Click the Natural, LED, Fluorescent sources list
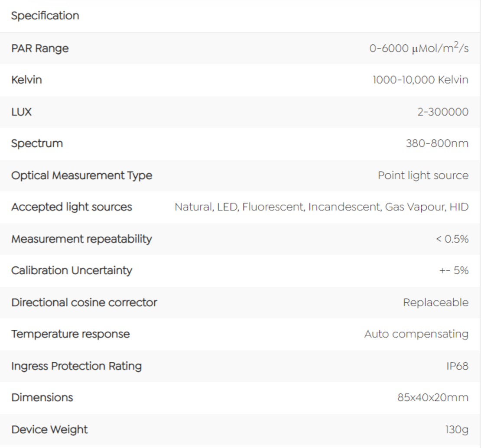 [x=322, y=207]
